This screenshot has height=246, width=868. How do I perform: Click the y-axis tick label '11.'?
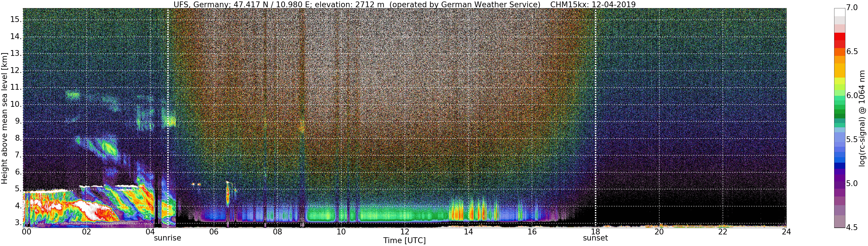pos(16,87)
